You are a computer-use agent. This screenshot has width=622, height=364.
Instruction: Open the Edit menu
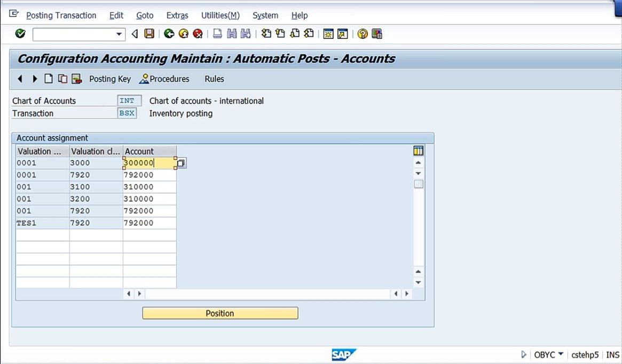tap(116, 15)
